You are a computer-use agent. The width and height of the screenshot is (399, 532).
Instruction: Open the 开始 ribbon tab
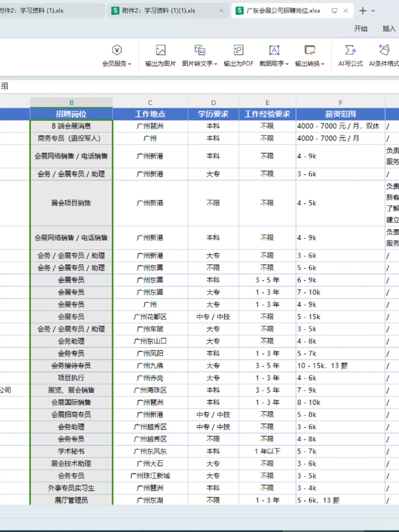[x=361, y=28]
